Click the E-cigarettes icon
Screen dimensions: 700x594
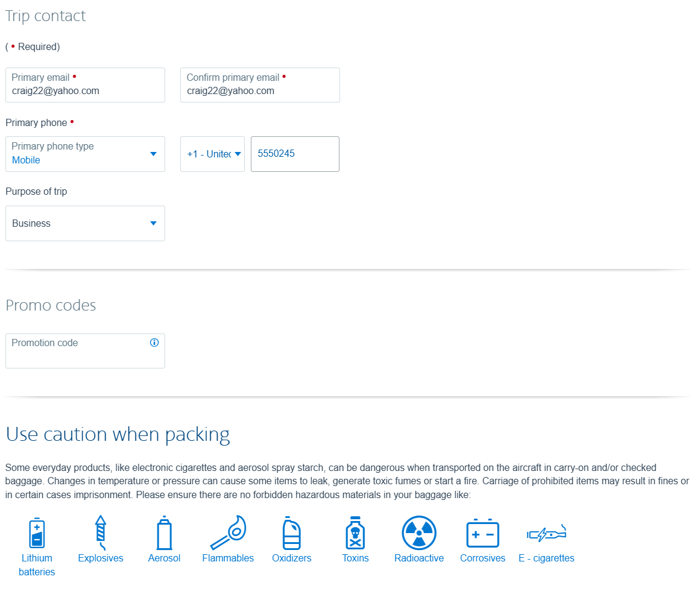(x=546, y=533)
